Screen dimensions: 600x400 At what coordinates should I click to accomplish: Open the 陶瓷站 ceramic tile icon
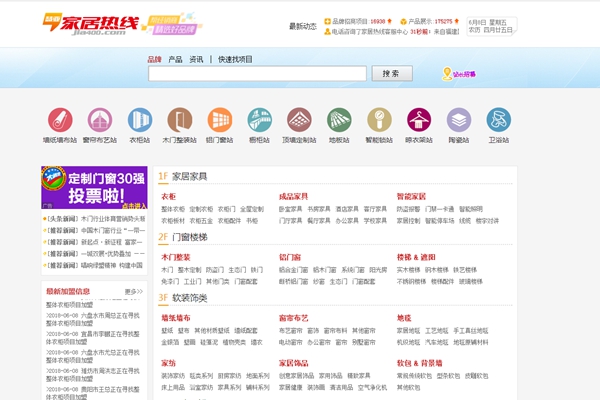(x=459, y=120)
